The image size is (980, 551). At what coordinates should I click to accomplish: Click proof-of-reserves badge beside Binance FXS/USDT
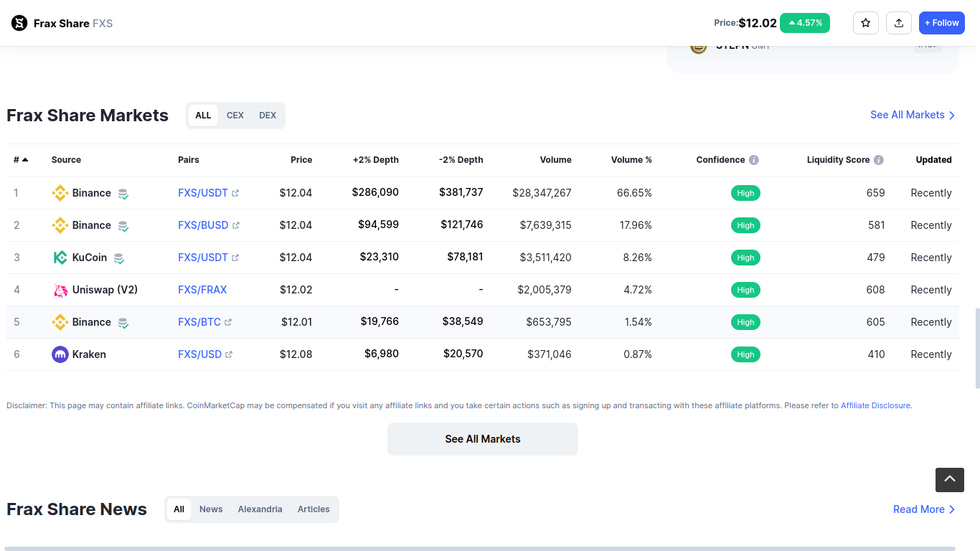coord(123,194)
